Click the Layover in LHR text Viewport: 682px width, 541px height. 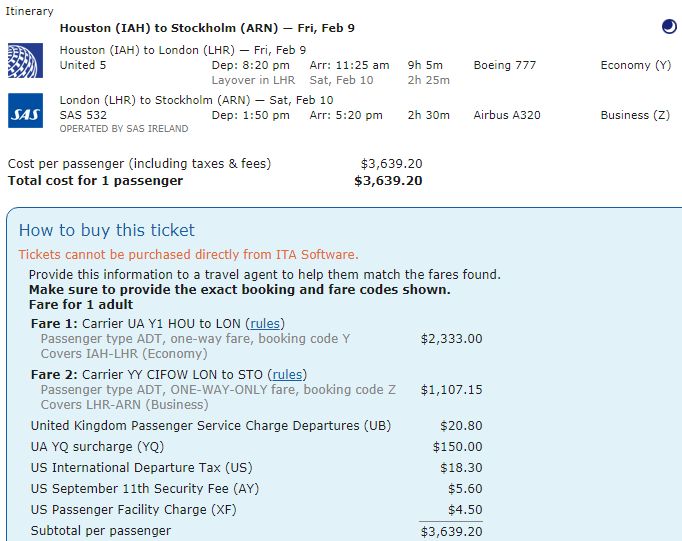[253, 80]
